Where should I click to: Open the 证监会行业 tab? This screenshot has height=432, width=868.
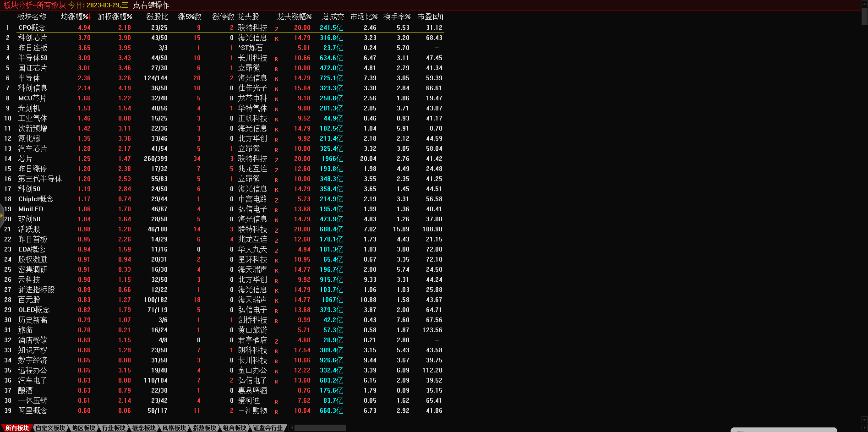[x=267, y=428]
